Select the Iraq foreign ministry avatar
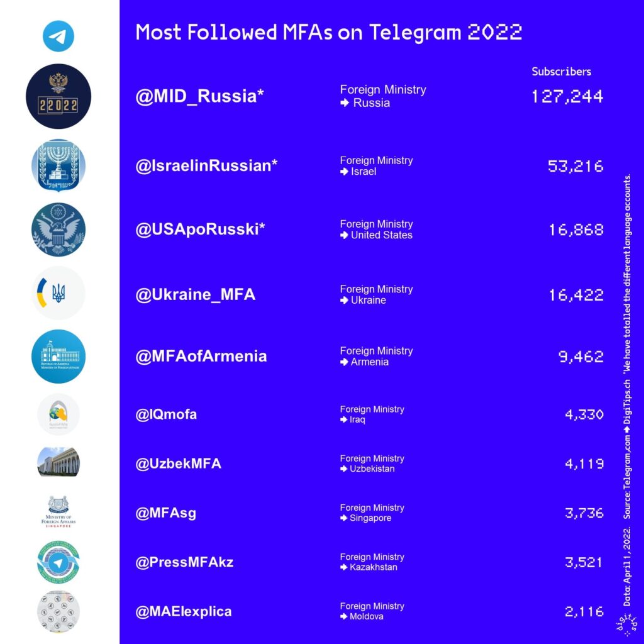The width and height of the screenshot is (644, 644). (x=58, y=414)
